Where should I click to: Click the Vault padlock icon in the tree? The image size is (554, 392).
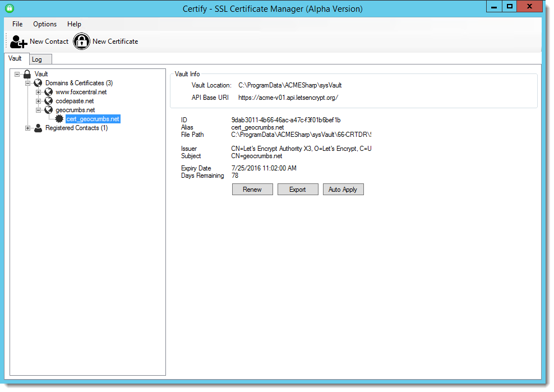[x=26, y=73]
